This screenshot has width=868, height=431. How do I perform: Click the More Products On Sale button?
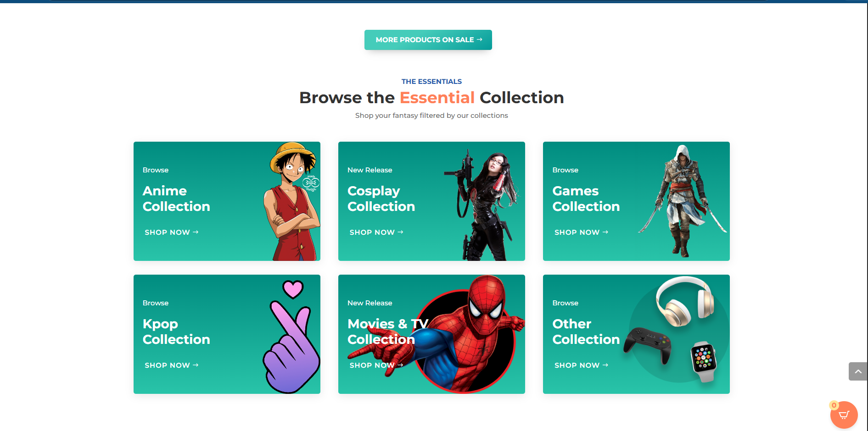click(428, 40)
